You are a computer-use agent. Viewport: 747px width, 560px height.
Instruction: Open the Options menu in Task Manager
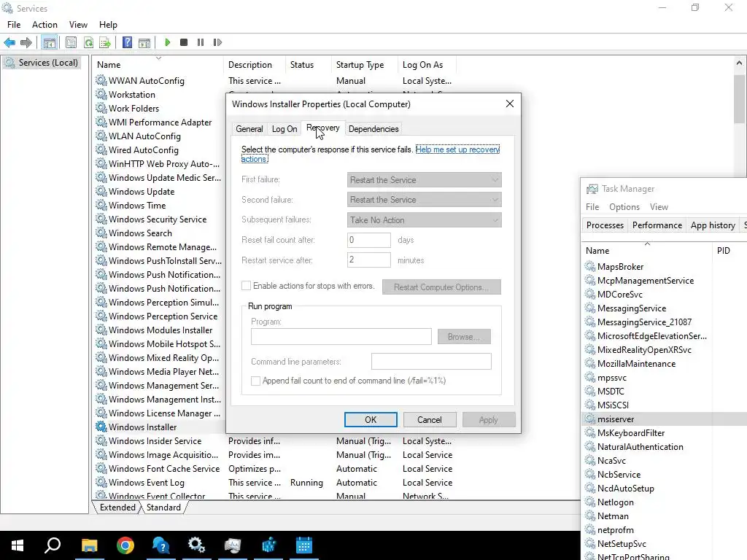click(624, 207)
